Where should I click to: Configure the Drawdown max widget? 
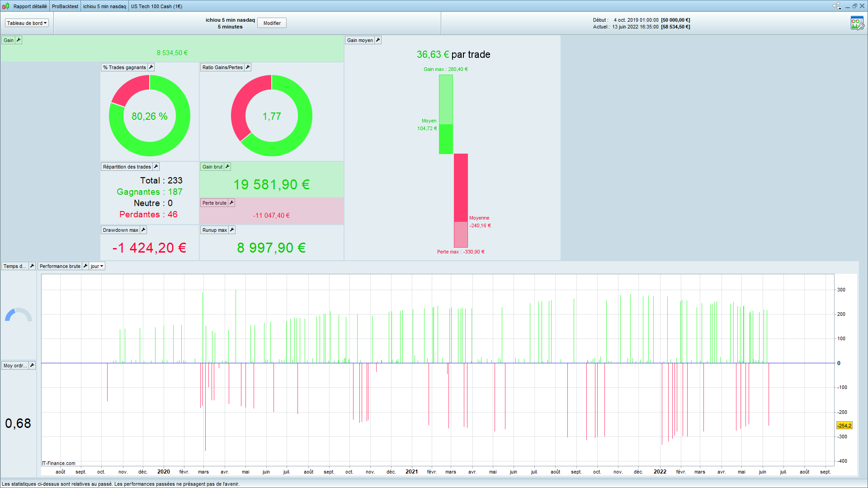[x=143, y=230]
